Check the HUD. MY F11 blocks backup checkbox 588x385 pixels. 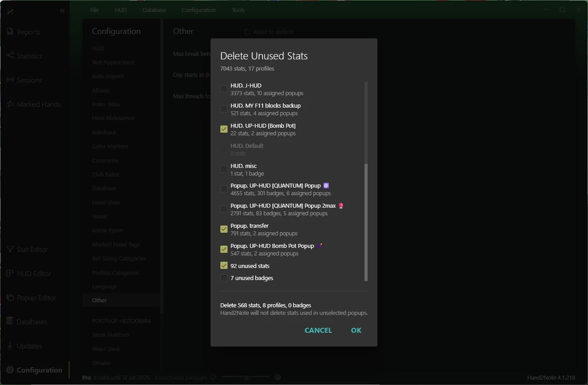[224, 109]
